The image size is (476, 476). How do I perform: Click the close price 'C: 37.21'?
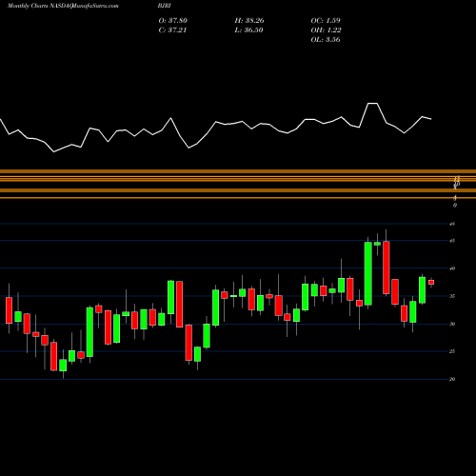172,30
